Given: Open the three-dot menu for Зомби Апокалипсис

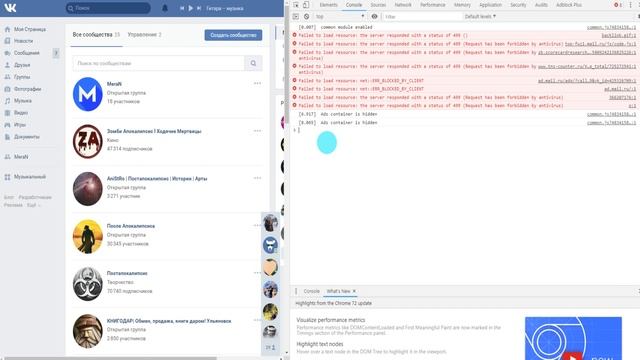Looking at the screenshot, I should (x=257, y=131).
